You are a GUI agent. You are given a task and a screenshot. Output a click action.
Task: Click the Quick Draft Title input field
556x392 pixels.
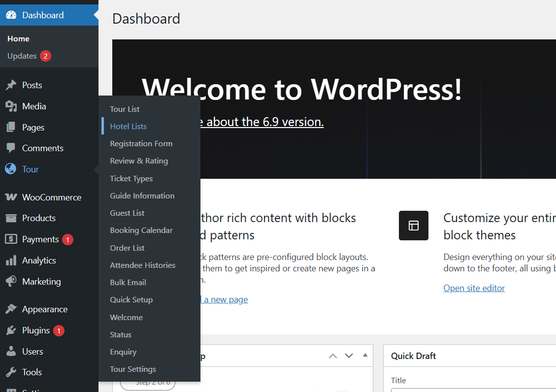click(473, 390)
